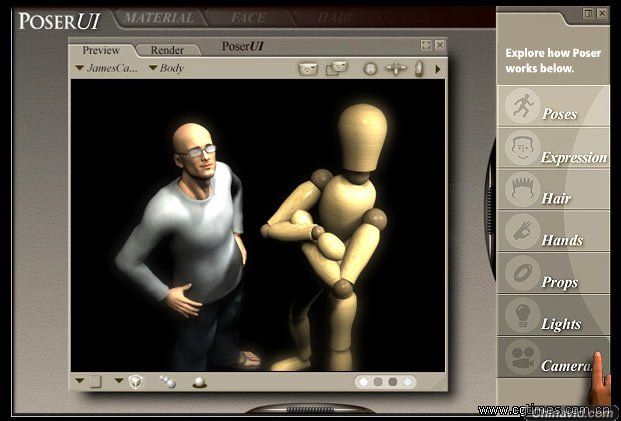
Task: Click the square color swatch in bottom bar
Action: (95, 382)
